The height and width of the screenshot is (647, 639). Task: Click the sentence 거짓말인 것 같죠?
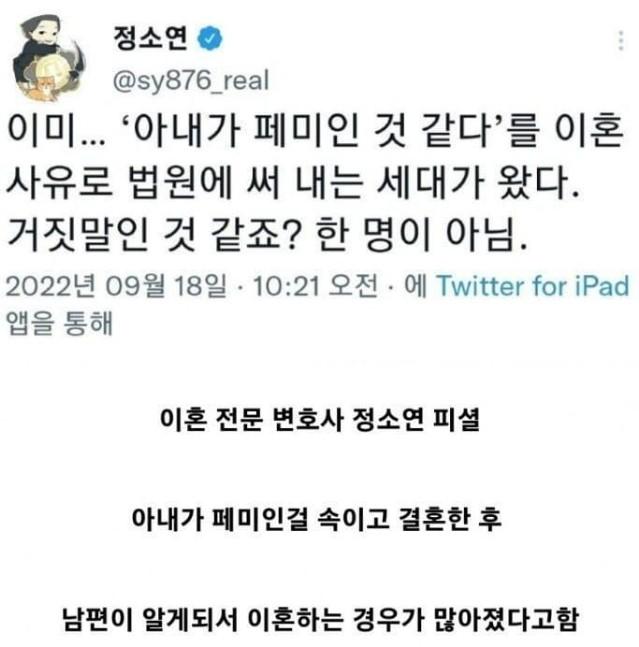(153, 235)
